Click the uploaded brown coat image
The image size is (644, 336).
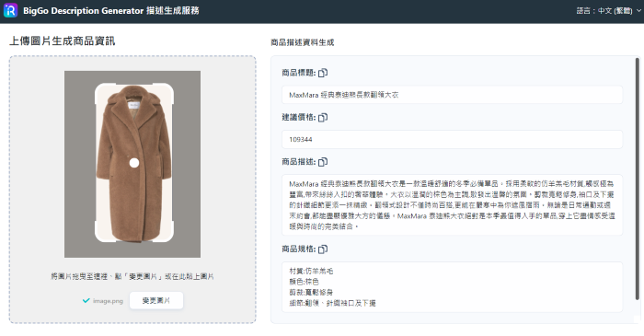point(132,164)
